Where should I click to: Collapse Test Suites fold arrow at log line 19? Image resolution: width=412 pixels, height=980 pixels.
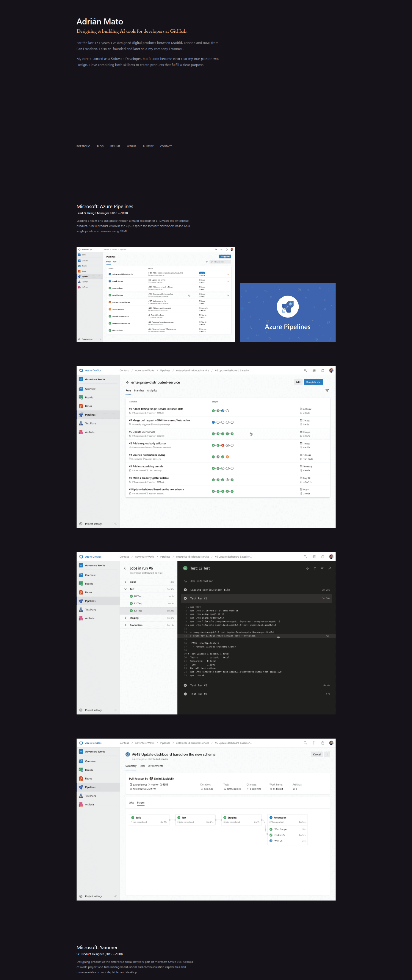pyautogui.click(x=189, y=654)
